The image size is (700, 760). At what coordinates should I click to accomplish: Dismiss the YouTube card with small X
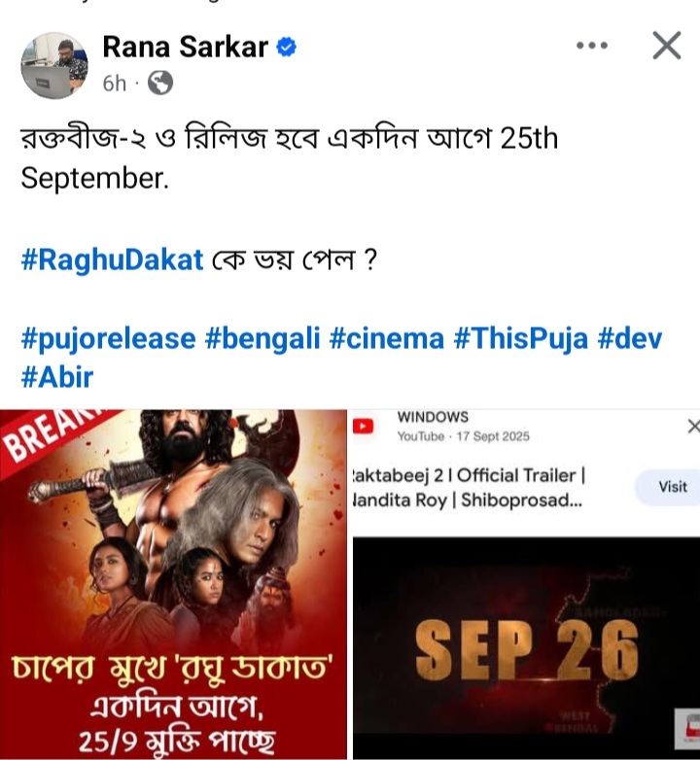click(694, 427)
